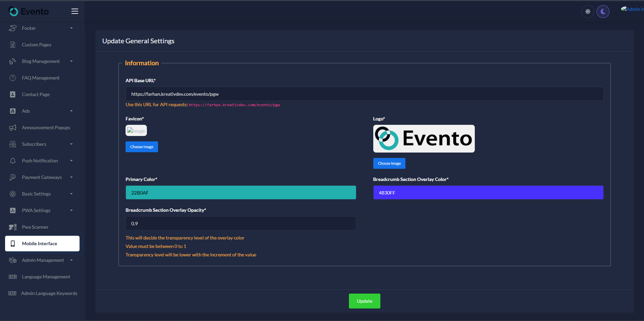Click the Push Notification bell icon
The height and width of the screenshot is (321, 644).
[13, 161]
